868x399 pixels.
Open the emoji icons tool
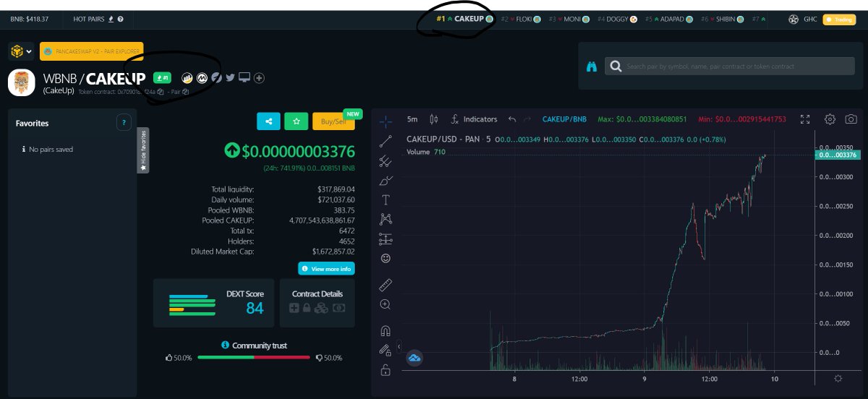[386, 258]
